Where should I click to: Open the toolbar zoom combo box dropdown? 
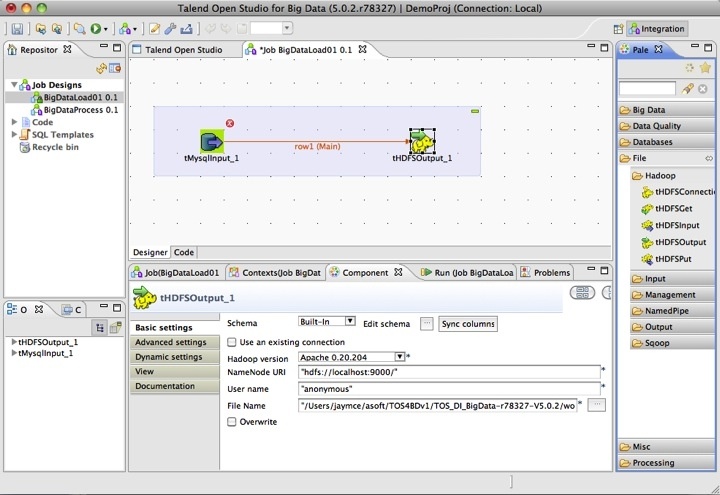point(287,28)
